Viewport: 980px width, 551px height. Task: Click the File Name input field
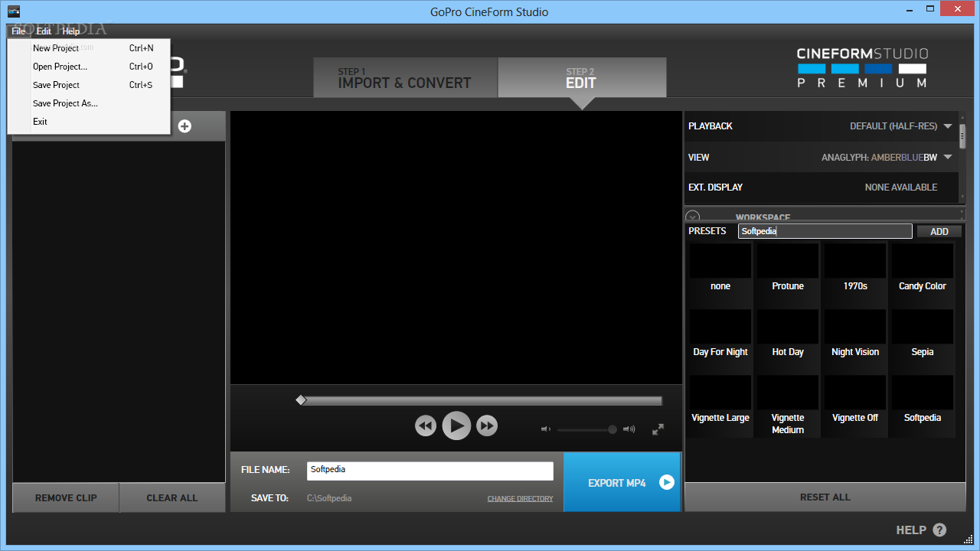[x=430, y=471]
